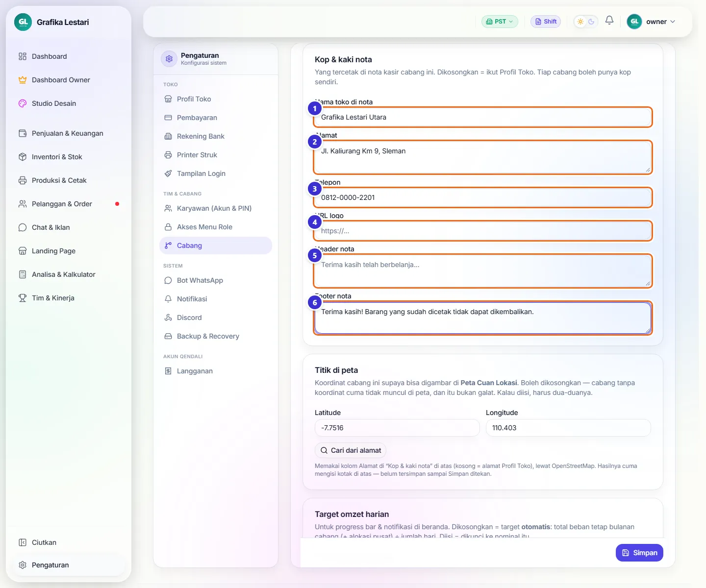The width and height of the screenshot is (706, 588).
Task: Click the Cari dari alamat button
Action: (x=351, y=450)
